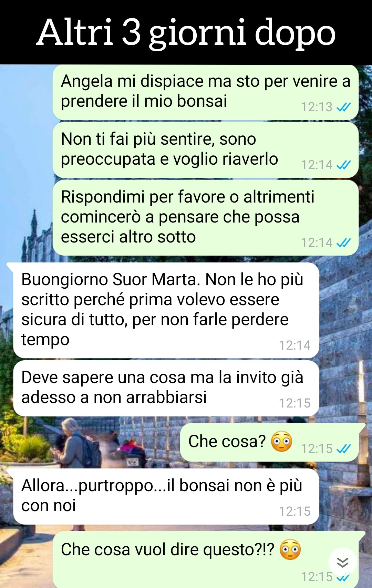Select message 'Non ti fai più sentire'
Viewport: 372px width, 588px height.
coord(206,150)
